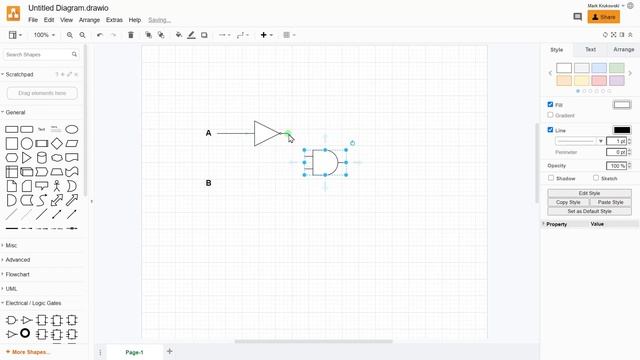Open the zoom 100% dropdown
This screenshot has height=360, width=640.
point(44,35)
